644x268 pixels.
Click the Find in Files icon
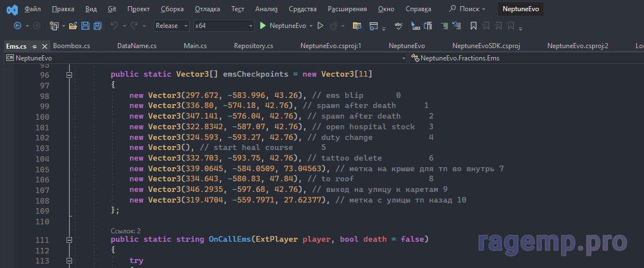coord(357,26)
